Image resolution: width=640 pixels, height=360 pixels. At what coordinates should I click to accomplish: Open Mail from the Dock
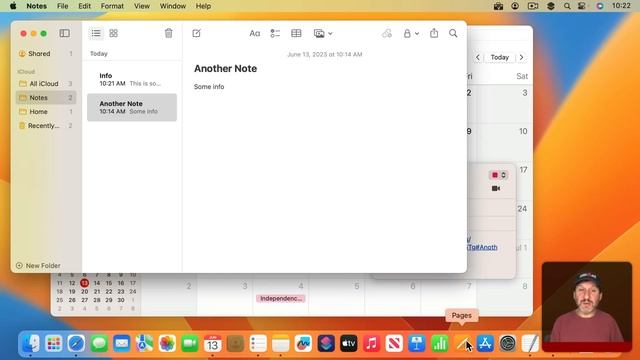coord(122,343)
